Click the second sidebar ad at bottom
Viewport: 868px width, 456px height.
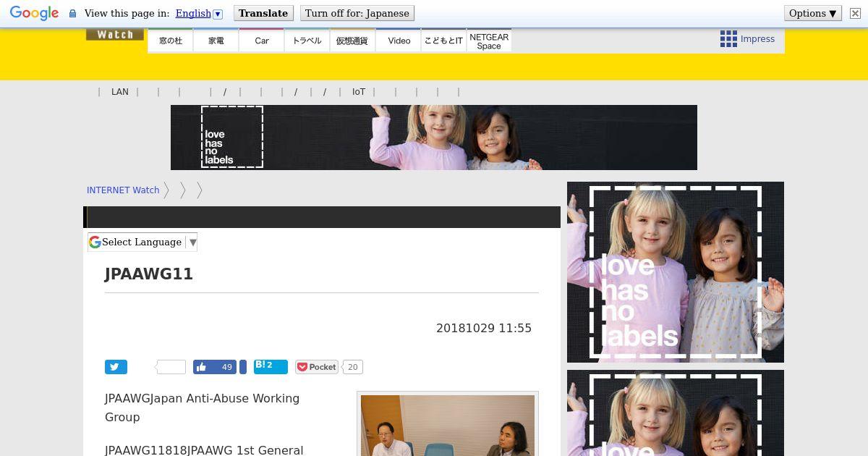(x=676, y=413)
